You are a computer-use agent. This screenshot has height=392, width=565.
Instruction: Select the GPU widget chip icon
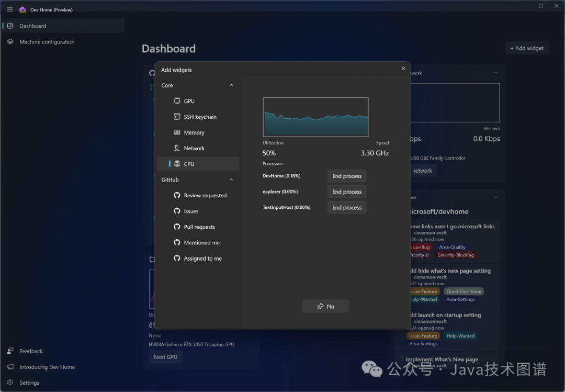[177, 101]
